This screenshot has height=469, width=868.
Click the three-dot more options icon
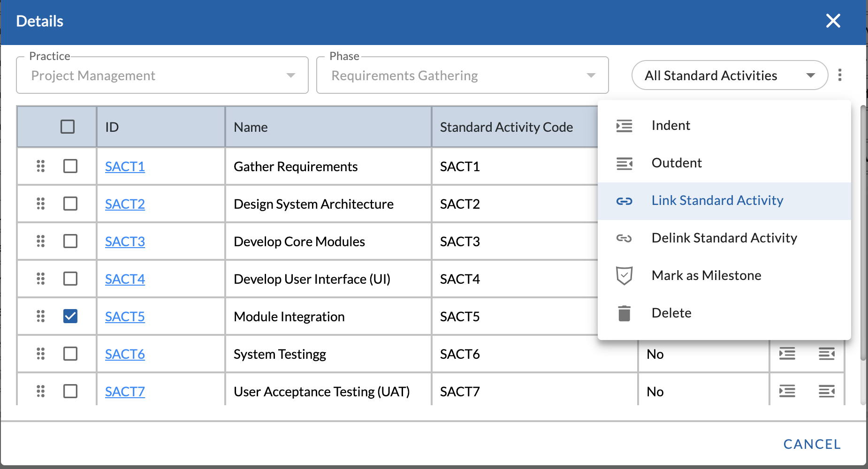839,75
